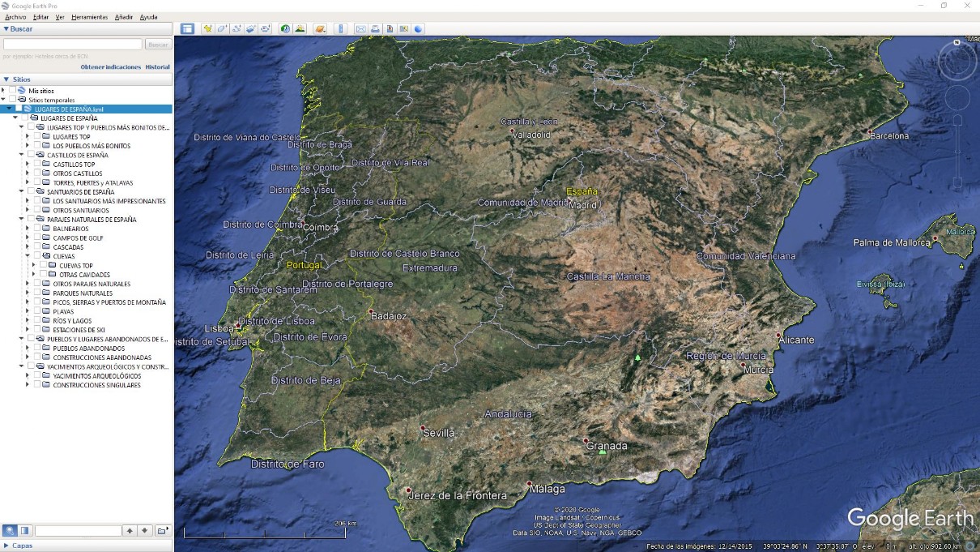This screenshot has width=980, height=552.
Task: Check the CASTILLOS TOP checkbox
Action: coord(36,165)
